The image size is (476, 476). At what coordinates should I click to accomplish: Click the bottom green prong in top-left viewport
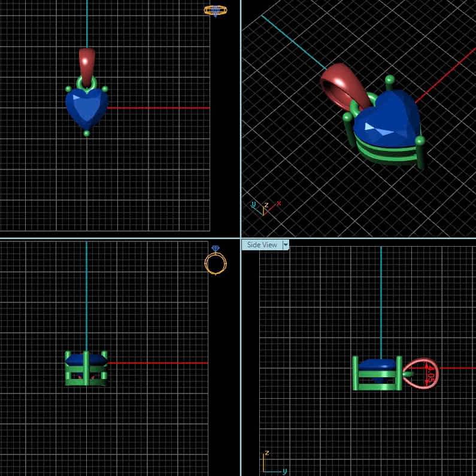(x=87, y=134)
